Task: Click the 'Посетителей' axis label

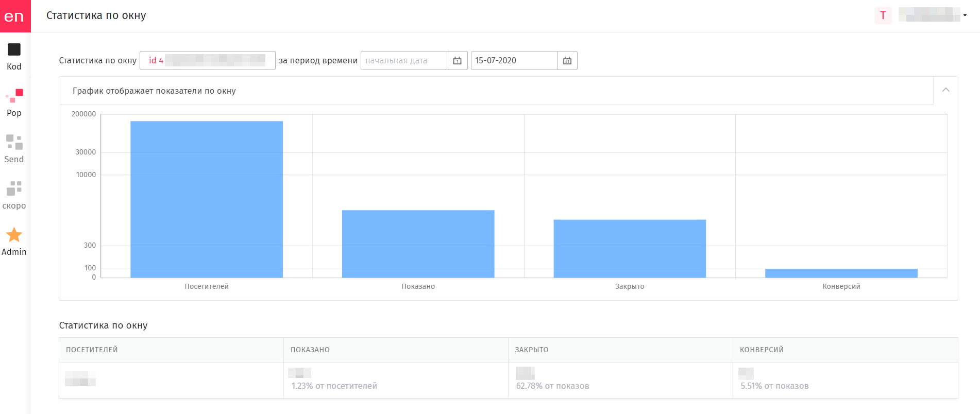Action: coord(207,286)
